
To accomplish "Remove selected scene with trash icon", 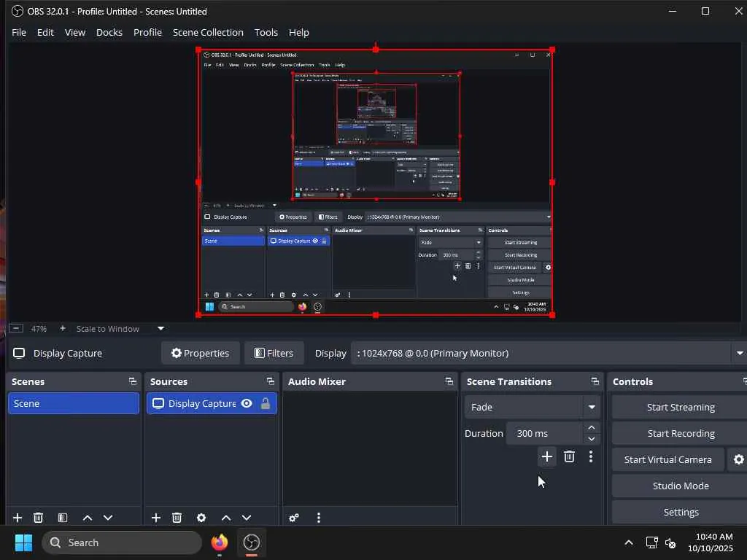I will tap(39, 518).
